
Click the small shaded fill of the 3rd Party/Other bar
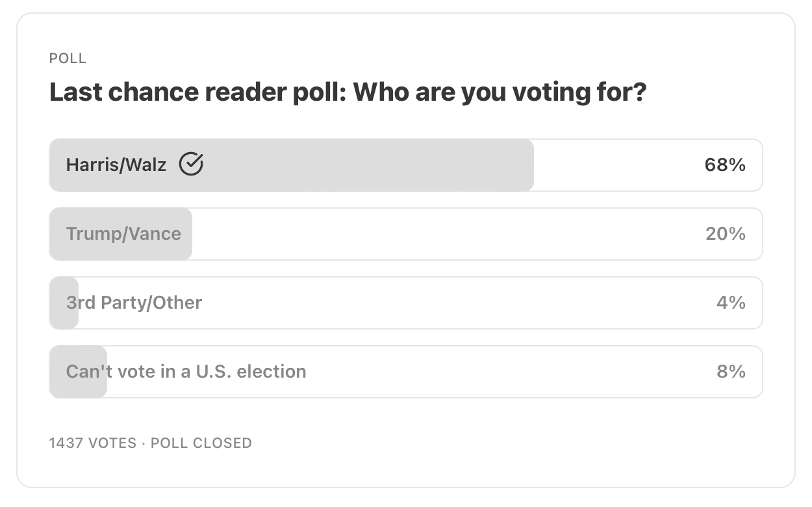pyautogui.click(x=64, y=303)
